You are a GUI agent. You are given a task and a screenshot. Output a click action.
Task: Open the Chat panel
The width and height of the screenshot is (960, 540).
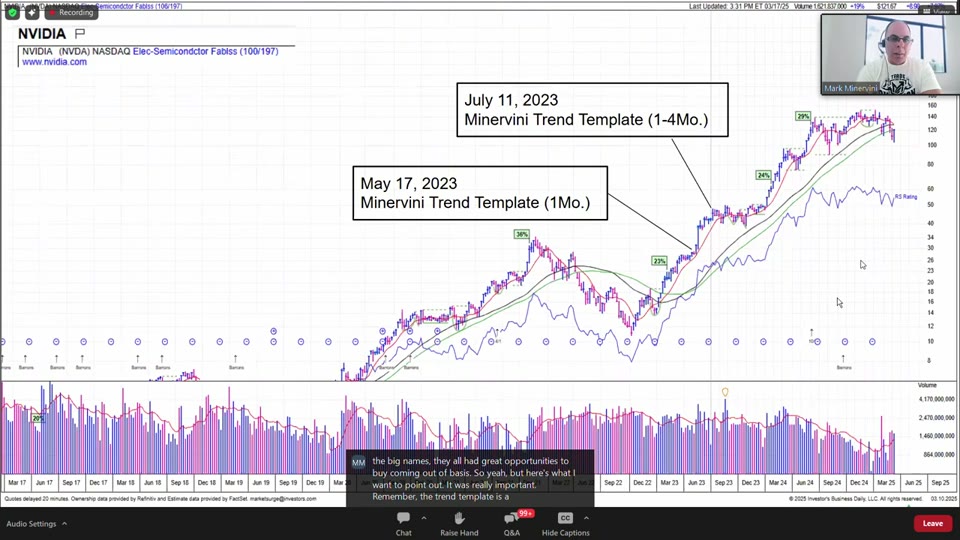pos(403,523)
